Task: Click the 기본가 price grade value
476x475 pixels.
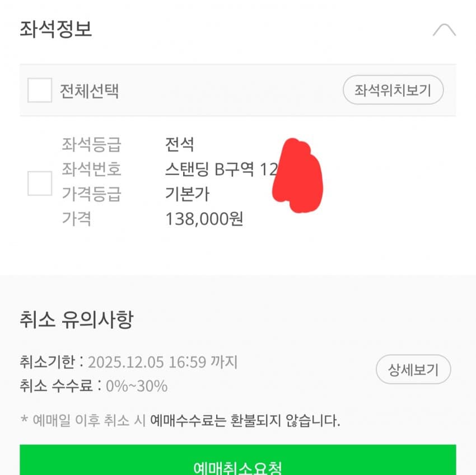Action: point(187,194)
